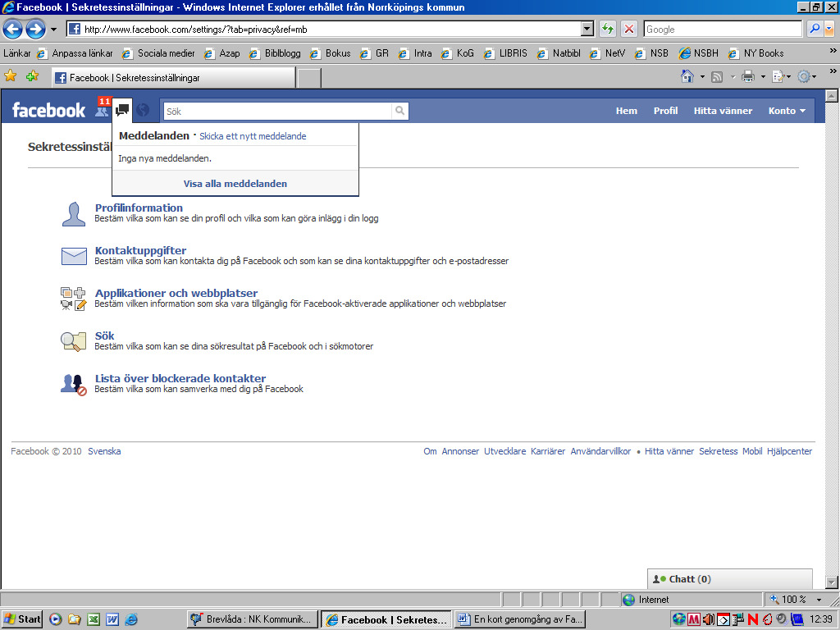The image size is (840, 630).
Task: Open Facebook notifications globe icon
Action: coord(143,111)
